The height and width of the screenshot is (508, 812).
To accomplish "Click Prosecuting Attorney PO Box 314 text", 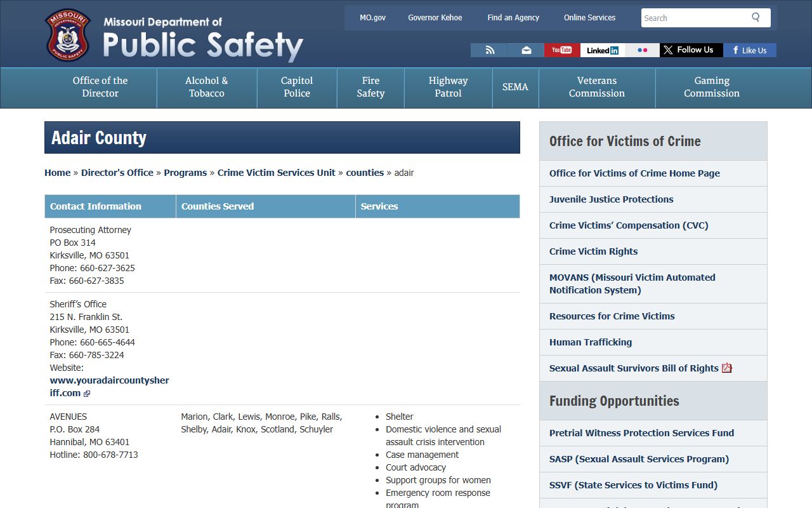I will pos(73,243).
